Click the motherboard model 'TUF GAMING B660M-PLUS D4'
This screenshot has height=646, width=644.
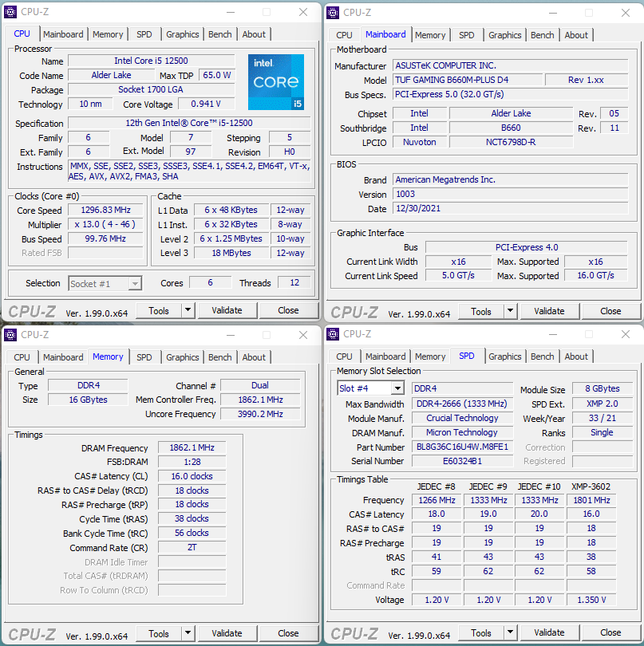[468, 80]
